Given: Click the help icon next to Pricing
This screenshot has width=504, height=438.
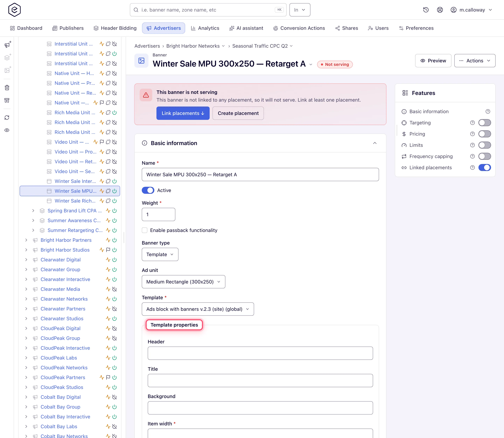Looking at the screenshot, I should click(472, 134).
